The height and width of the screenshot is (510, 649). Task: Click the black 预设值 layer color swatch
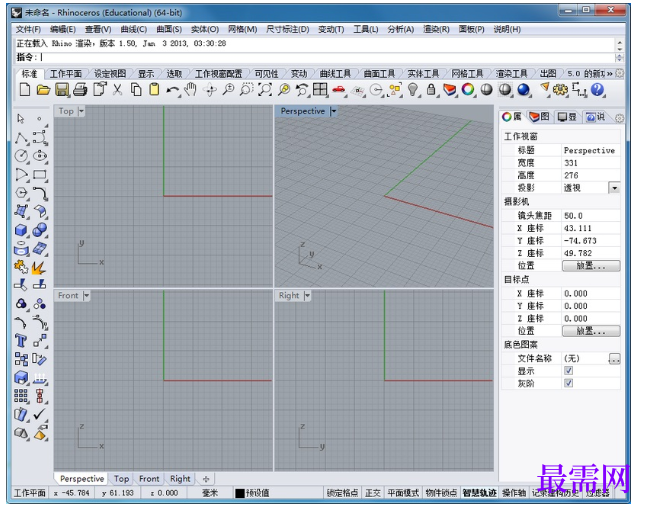(x=240, y=493)
